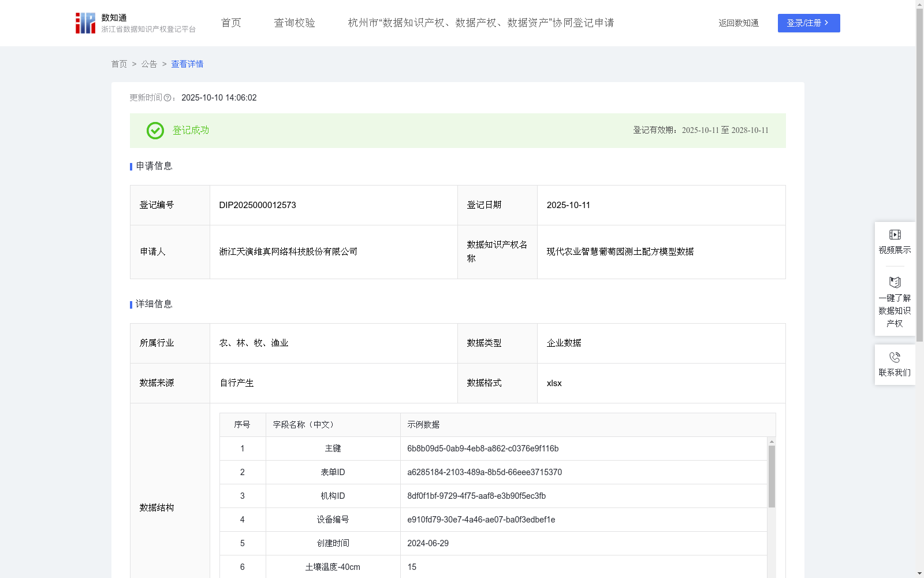
Task: Click the 数知通 logo icon
Action: point(85,23)
